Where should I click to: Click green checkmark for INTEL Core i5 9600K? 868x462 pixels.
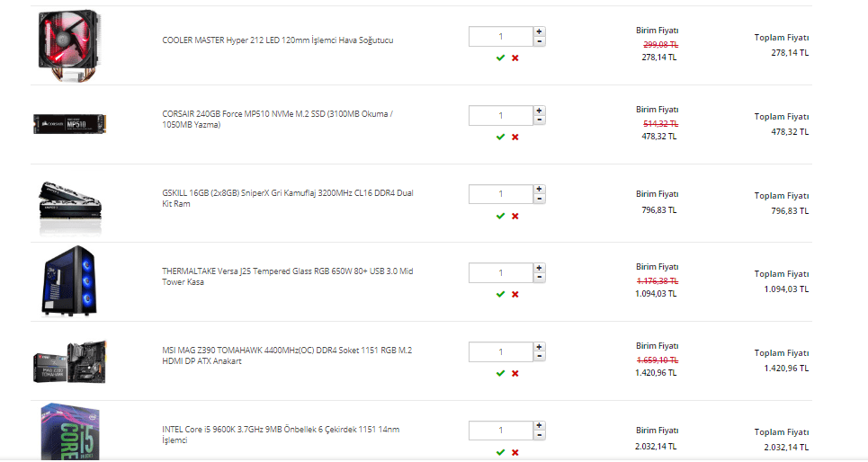500,452
